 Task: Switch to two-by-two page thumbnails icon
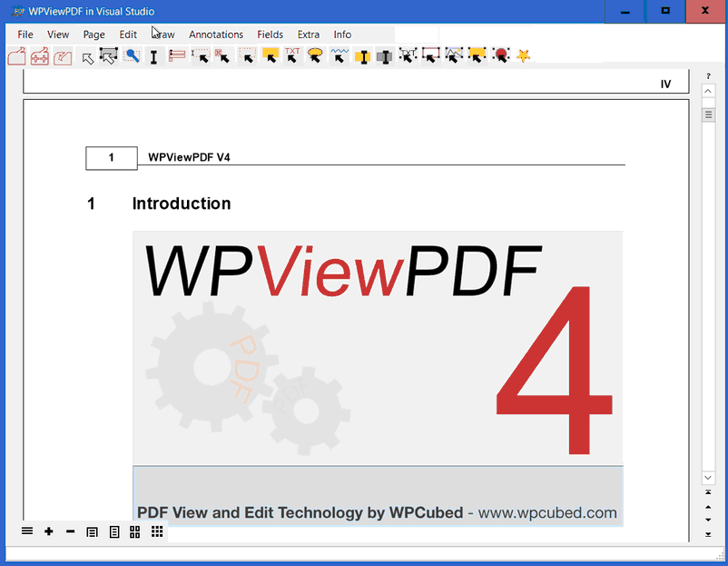[x=134, y=532]
